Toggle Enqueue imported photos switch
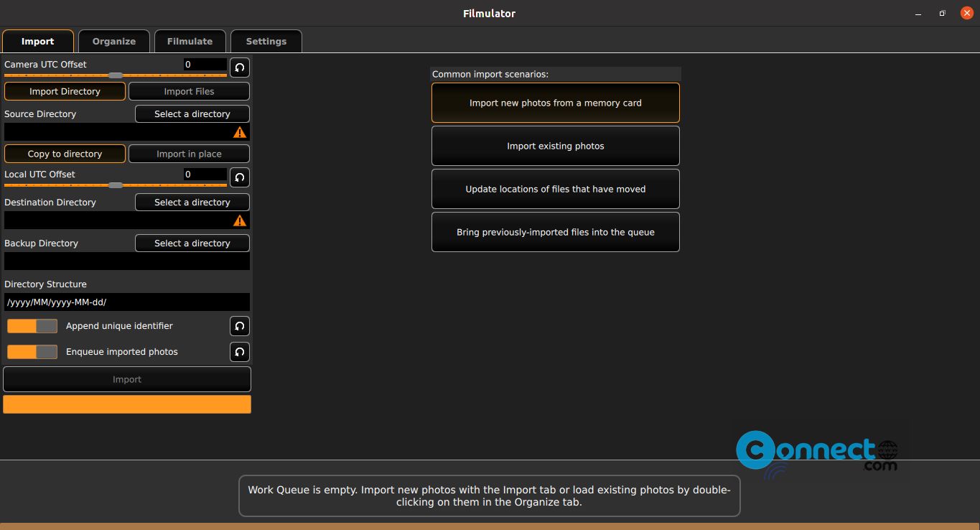This screenshot has height=530, width=980. coord(32,352)
